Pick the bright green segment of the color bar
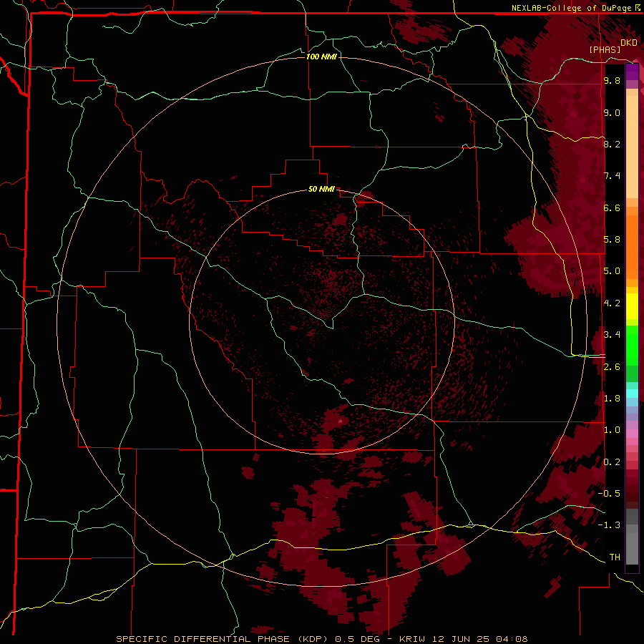The height and width of the screenshot is (644, 644). pyautogui.click(x=632, y=345)
